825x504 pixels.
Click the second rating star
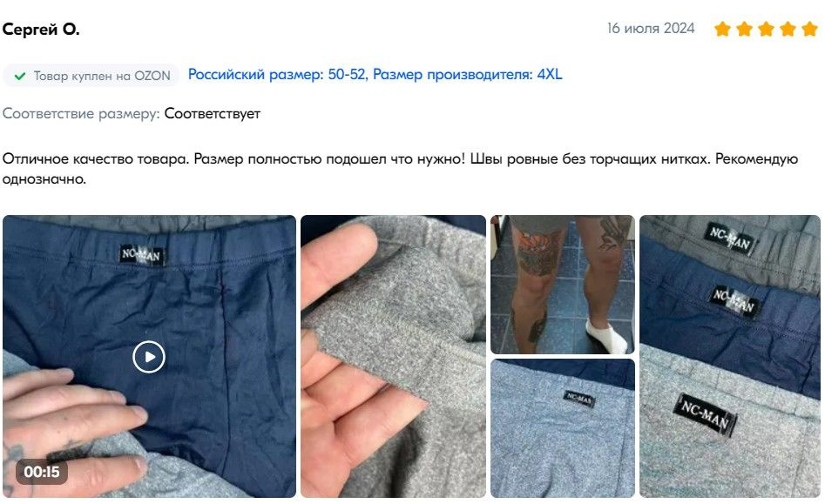[x=744, y=29]
